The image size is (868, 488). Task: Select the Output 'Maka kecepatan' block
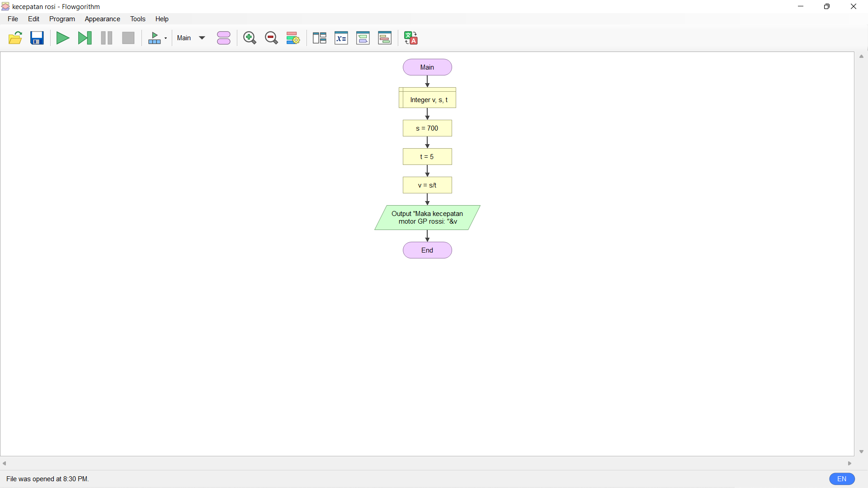(x=427, y=217)
